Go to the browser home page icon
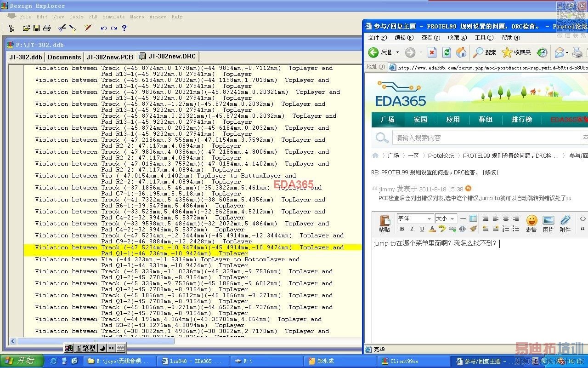Image resolution: width=588 pixels, height=368 pixels. 461,52
